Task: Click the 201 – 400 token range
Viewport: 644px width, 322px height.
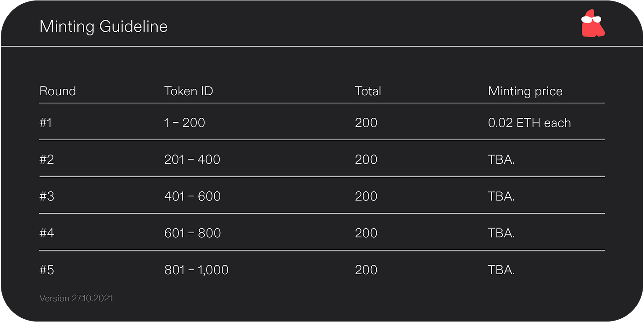Action: (x=192, y=160)
